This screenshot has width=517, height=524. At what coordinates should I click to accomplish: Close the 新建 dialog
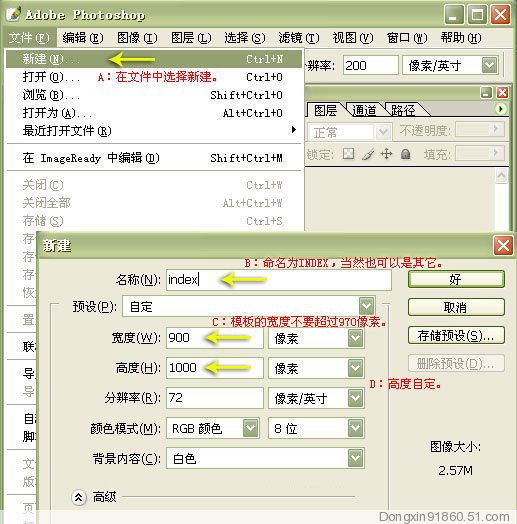pos(503,246)
